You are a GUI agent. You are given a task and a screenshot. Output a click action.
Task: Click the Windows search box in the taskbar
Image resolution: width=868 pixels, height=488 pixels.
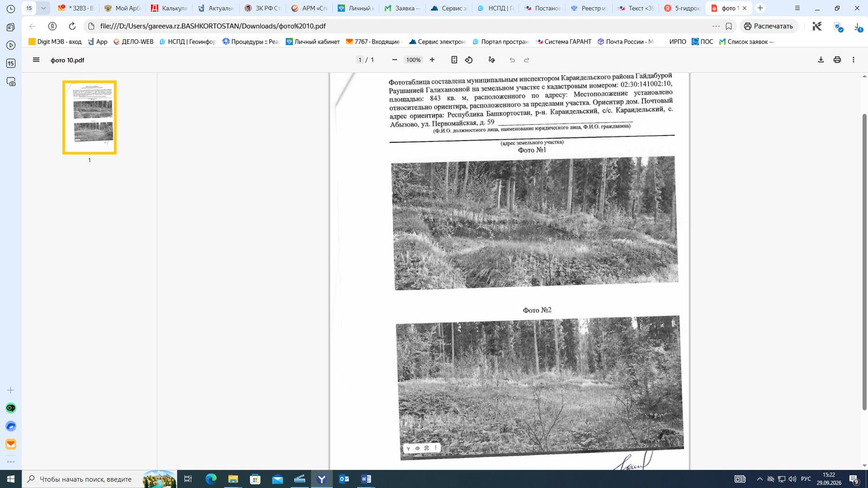click(x=82, y=479)
